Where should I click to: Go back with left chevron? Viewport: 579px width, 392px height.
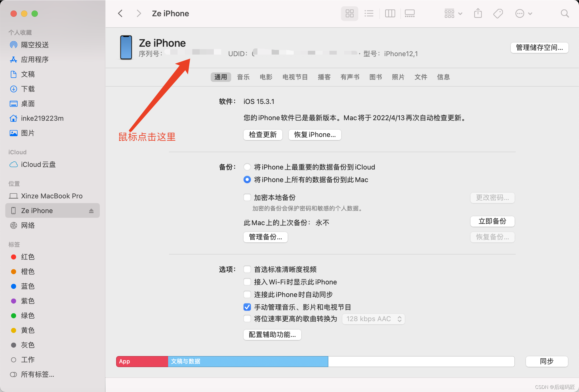[120, 13]
